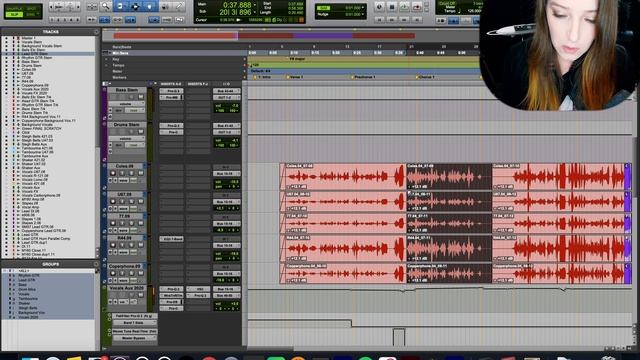Open Sub counter format dropdown
This screenshot has height=360, width=640.
(x=255, y=12)
